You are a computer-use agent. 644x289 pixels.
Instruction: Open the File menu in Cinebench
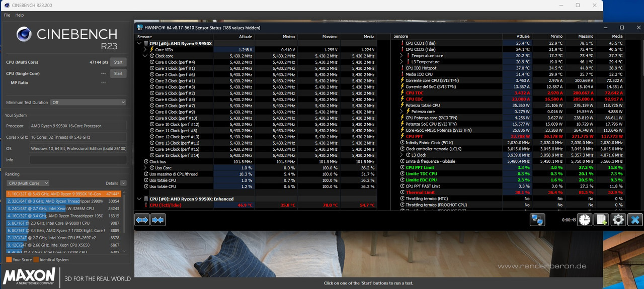(x=7, y=15)
